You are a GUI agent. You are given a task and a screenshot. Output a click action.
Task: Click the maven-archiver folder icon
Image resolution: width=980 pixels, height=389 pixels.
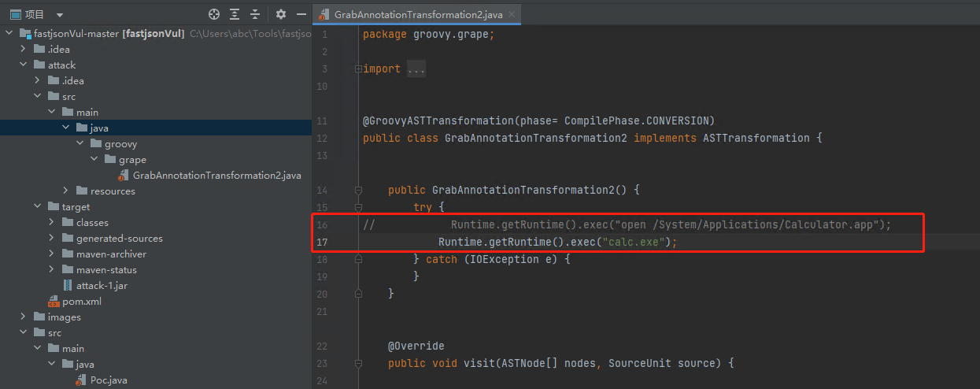[x=68, y=254]
